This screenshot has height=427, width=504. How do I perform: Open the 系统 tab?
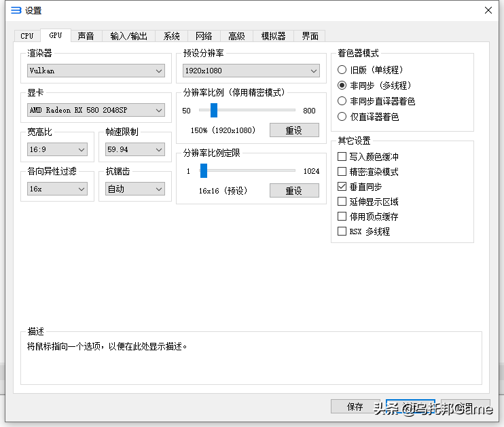171,36
